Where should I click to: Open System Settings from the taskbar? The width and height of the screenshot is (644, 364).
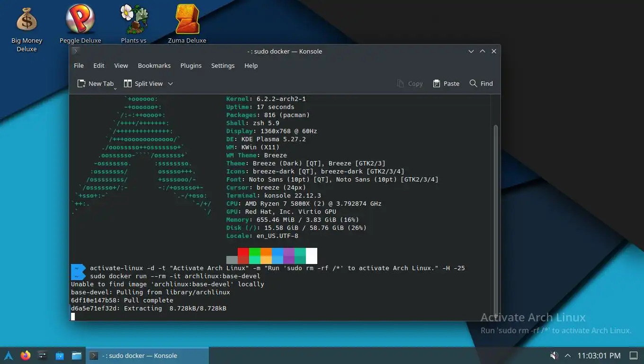(43, 355)
